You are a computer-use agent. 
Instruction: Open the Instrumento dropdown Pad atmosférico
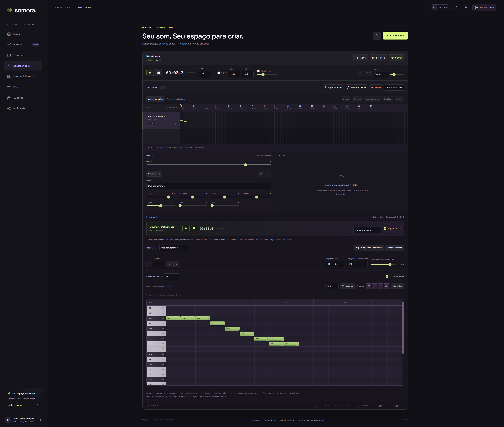coord(174,248)
